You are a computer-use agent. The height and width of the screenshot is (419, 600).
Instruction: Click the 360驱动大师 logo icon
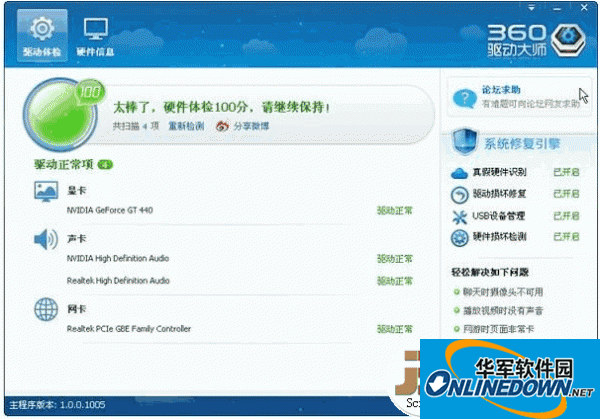[568, 41]
